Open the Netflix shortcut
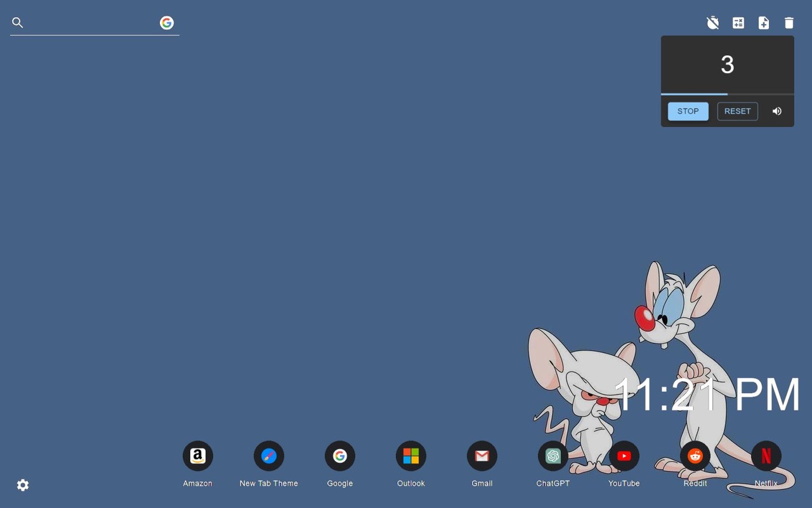The width and height of the screenshot is (812, 508). 766,456
